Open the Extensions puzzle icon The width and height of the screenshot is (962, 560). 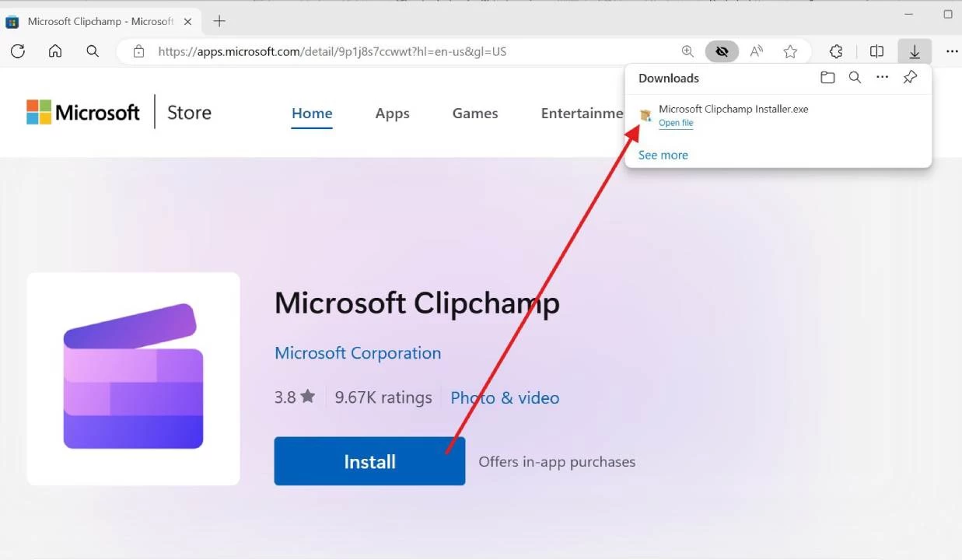pos(836,51)
